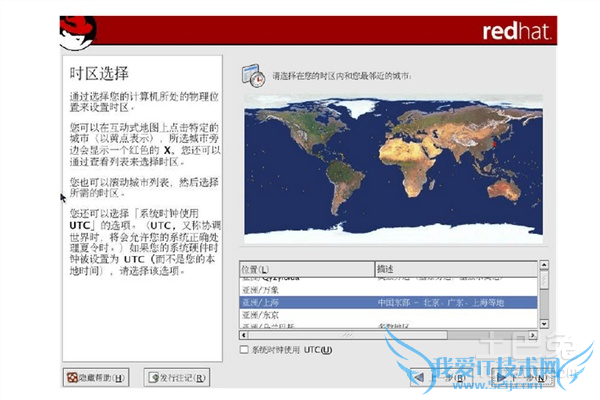
Task: Proceed with the 下一步(N) button
Action: click(x=522, y=378)
